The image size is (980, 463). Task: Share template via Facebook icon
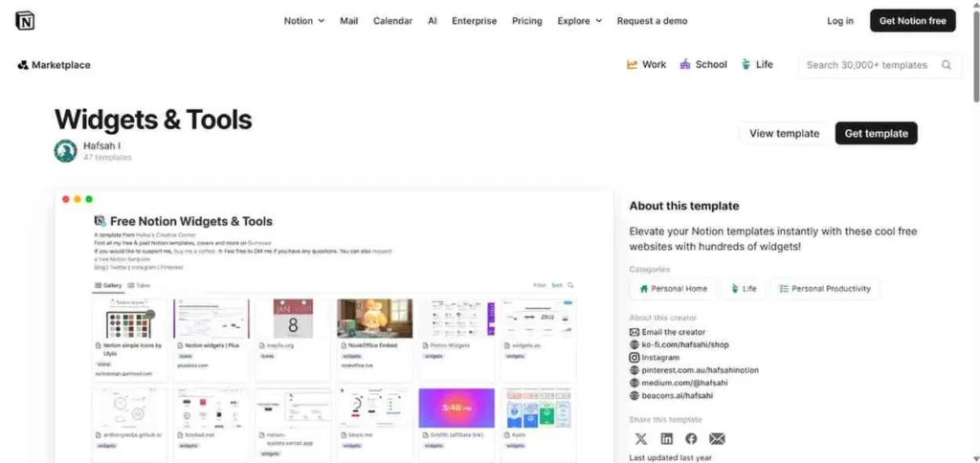pyautogui.click(x=691, y=438)
